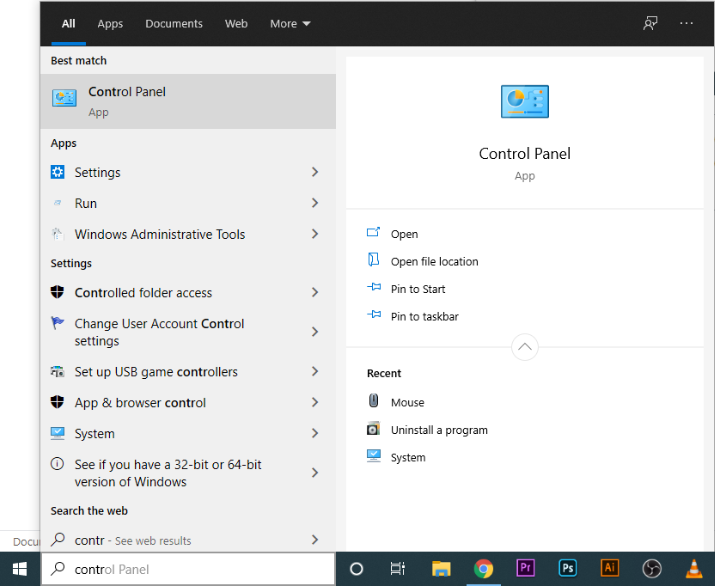Open 'contr - See web results' entry
The height and width of the screenshot is (586, 715).
188,540
